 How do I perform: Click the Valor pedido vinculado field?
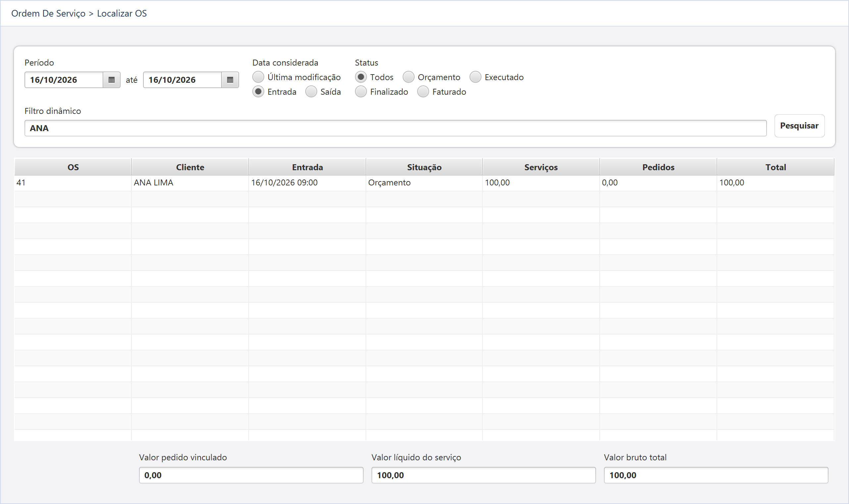point(251,475)
